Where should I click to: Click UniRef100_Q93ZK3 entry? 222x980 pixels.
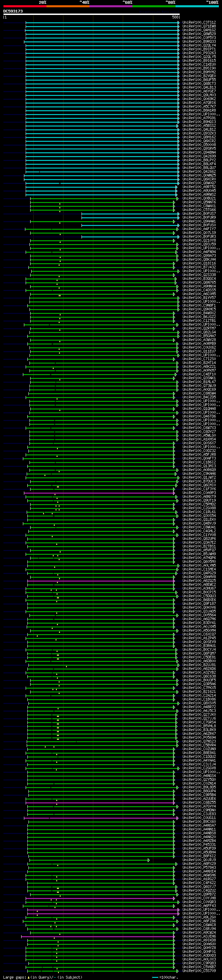pyautogui.click(x=199, y=133)
